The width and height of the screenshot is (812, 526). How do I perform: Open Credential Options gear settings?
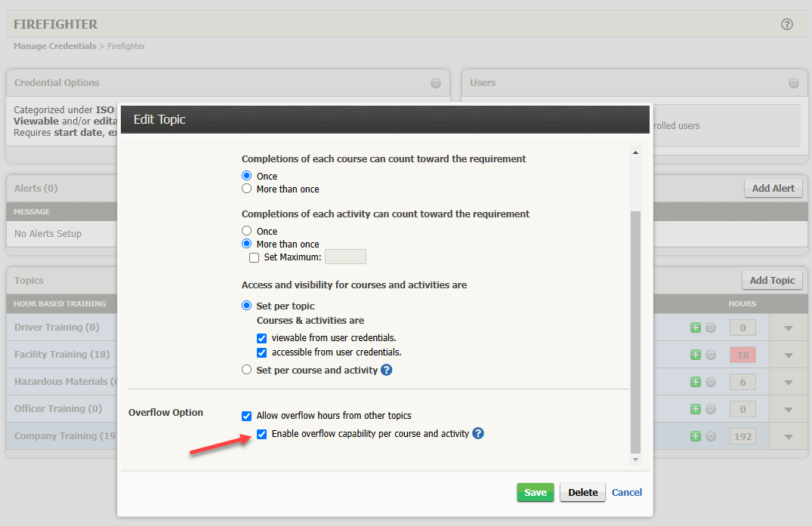click(x=436, y=83)
